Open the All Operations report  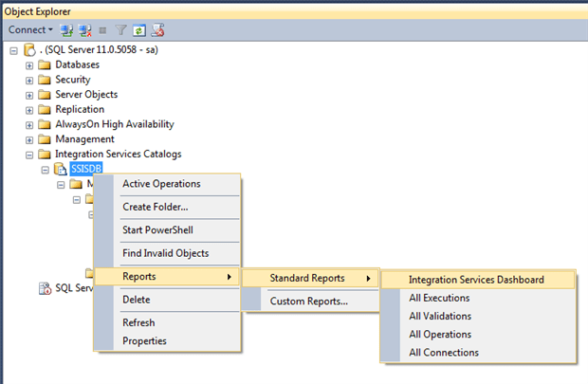pos(478,334)
